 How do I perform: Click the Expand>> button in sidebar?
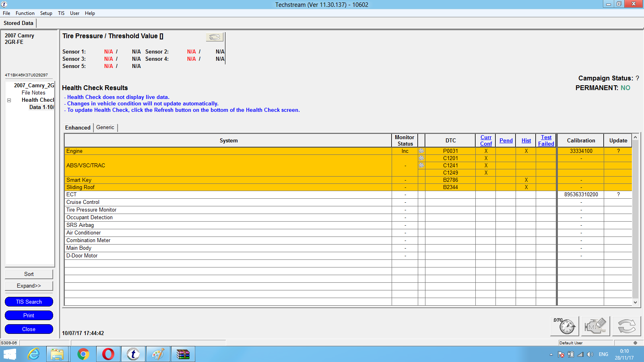point(29,286)
